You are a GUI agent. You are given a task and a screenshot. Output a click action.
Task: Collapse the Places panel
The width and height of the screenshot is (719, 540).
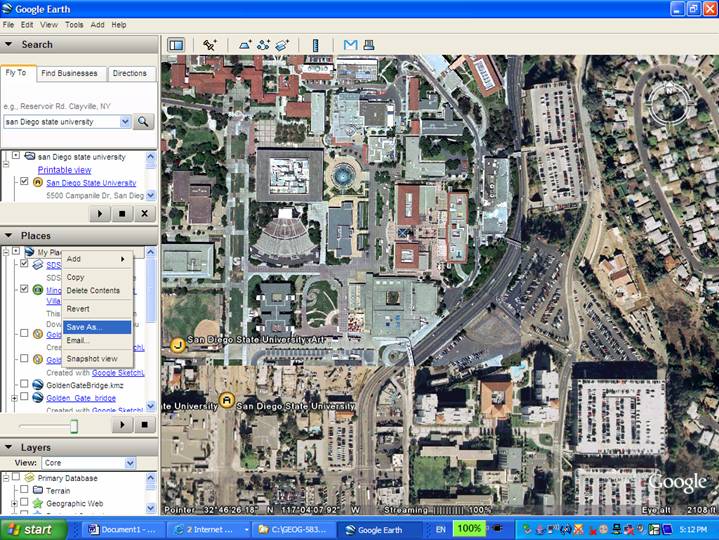point(8,236)
